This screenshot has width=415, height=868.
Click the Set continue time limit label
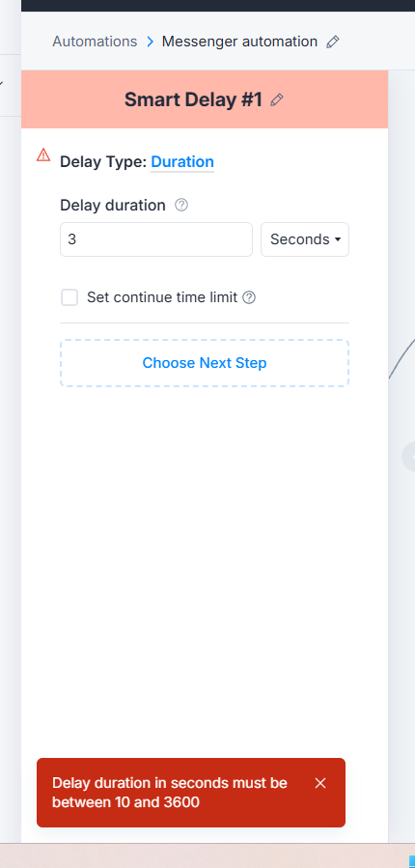coord(162,297)
